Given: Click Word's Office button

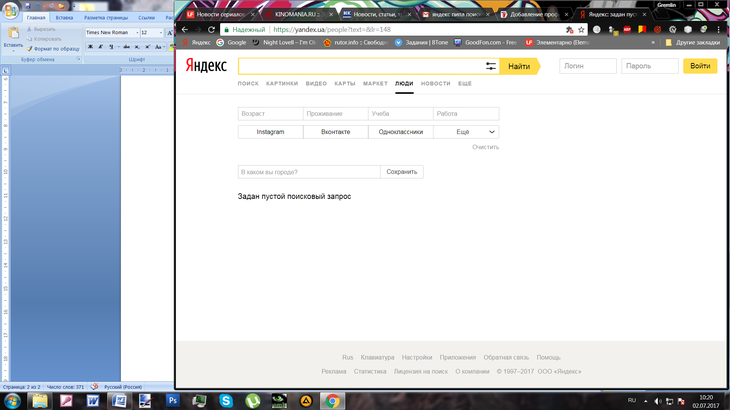Looking at the screenshot, I should [10, 9].
